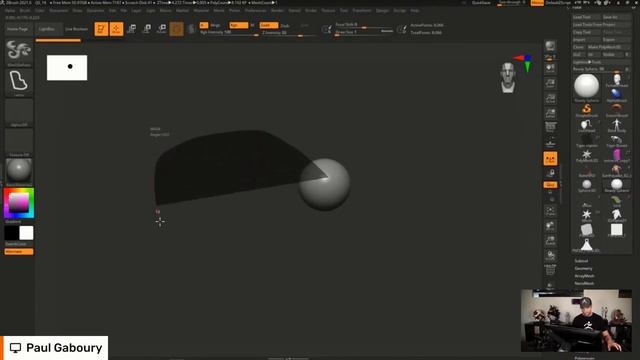
Task: Select the white cone tool thumbnail
Action: [587, 244]
